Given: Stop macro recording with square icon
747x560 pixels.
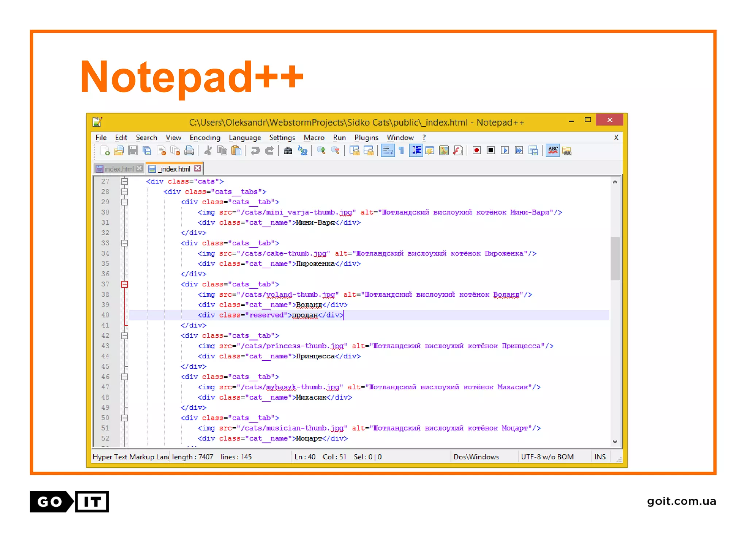Looking at the screenshot, I should 491,151.
